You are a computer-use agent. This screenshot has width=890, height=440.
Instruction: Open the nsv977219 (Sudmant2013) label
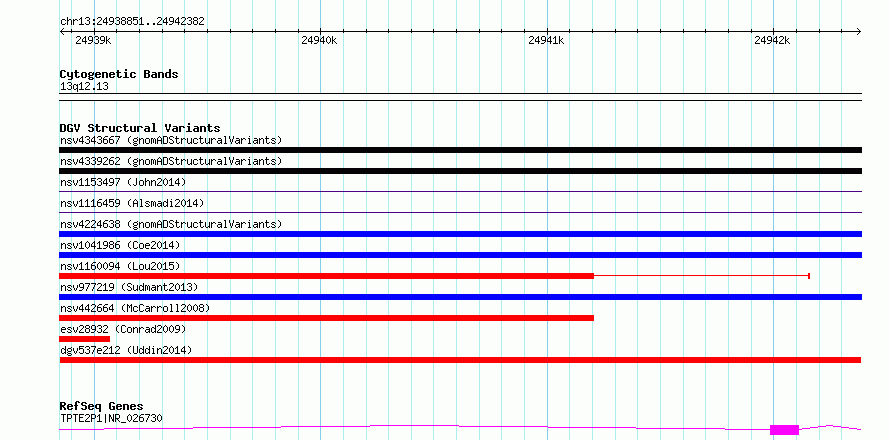(129, 287)
